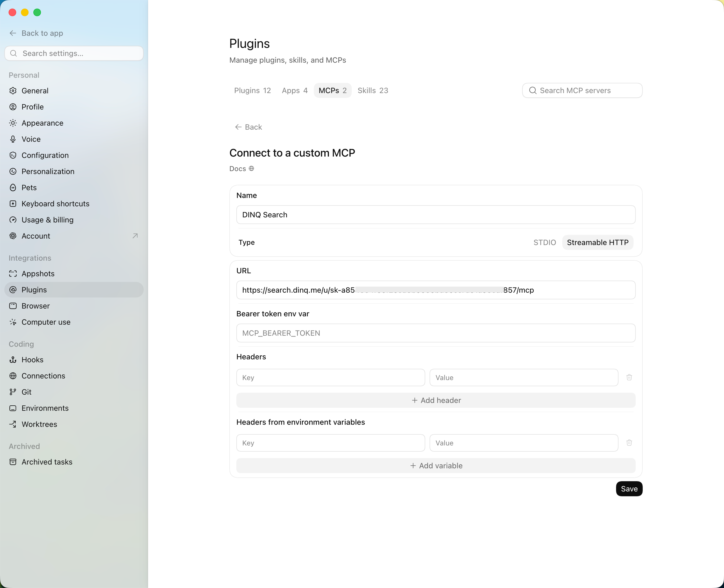Open Archived tasks in sidebar

[74, 462]
